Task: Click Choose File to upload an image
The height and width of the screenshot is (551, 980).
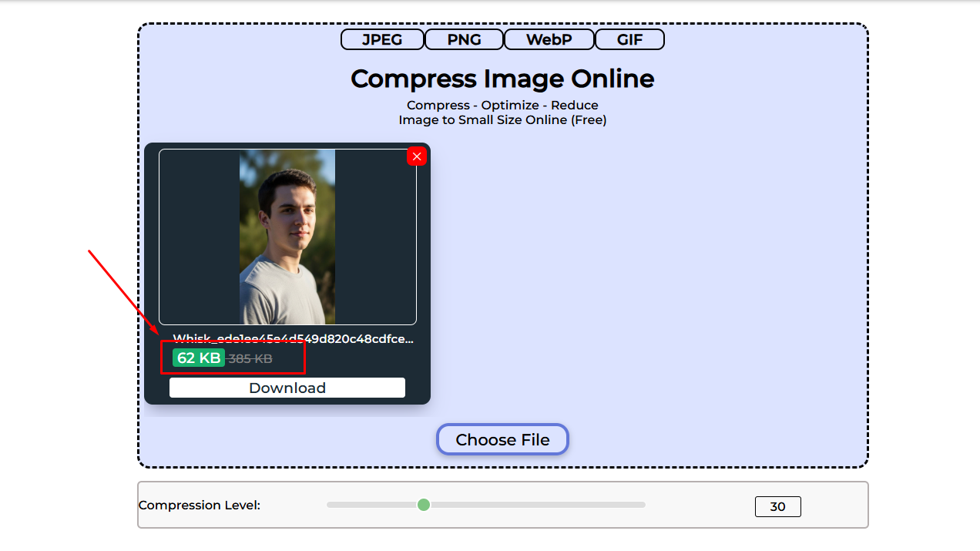Action: (502, 439)
